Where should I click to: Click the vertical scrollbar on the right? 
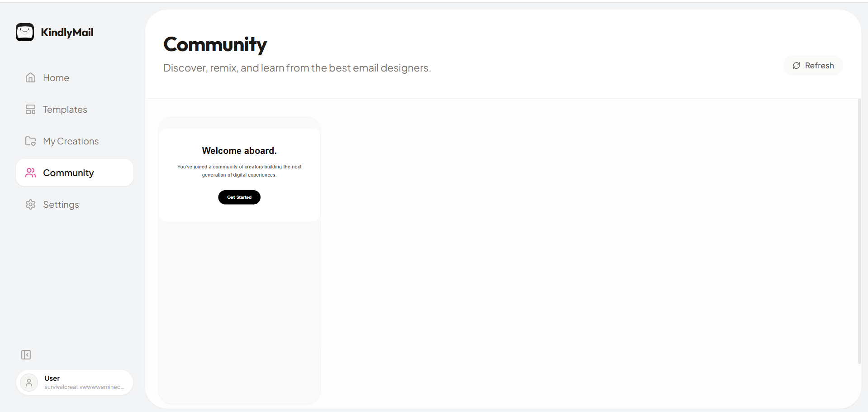tap(860, 226)
